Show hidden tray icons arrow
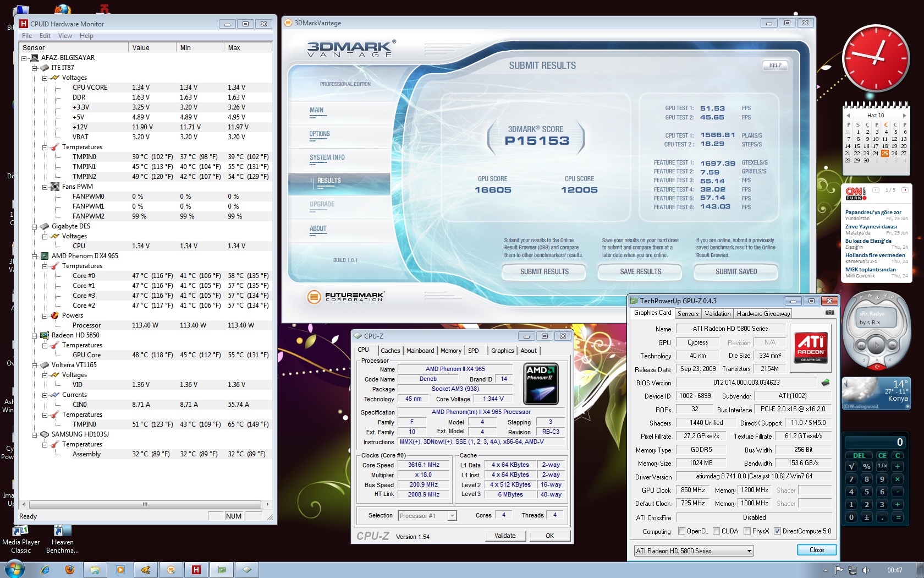This screenshot has width=924, height=578. click(x=826, y=570)
